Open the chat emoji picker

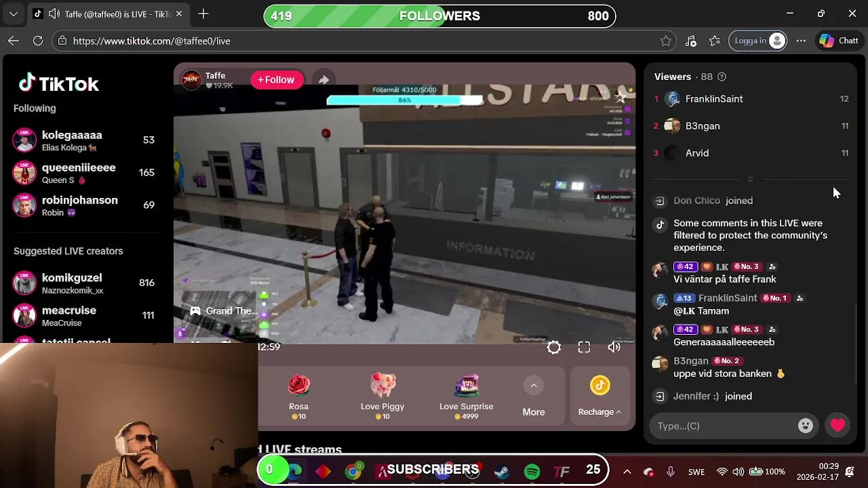click(x=806, y=426)
